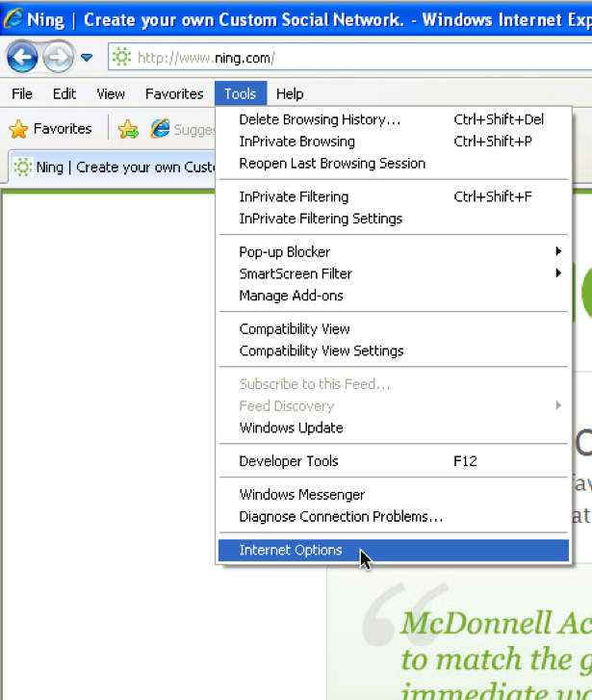Close the open Tools menu

[x=241, y=93]
